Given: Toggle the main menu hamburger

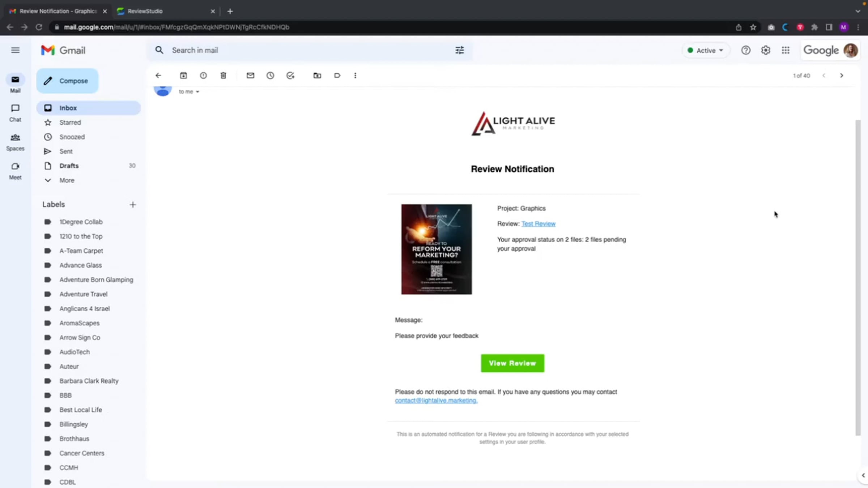Looking at the screenshot, I should (15, 50).
